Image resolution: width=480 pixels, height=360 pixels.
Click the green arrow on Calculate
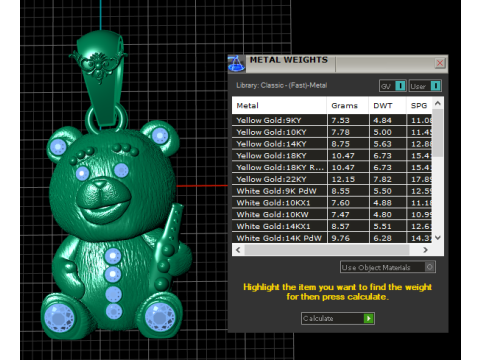pos(369,318)
